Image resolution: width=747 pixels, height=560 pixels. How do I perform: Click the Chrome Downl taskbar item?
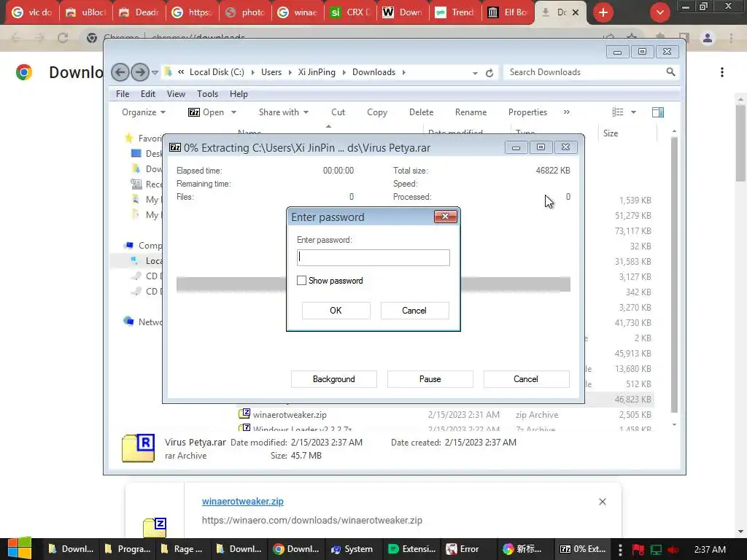tap(296, 549)
